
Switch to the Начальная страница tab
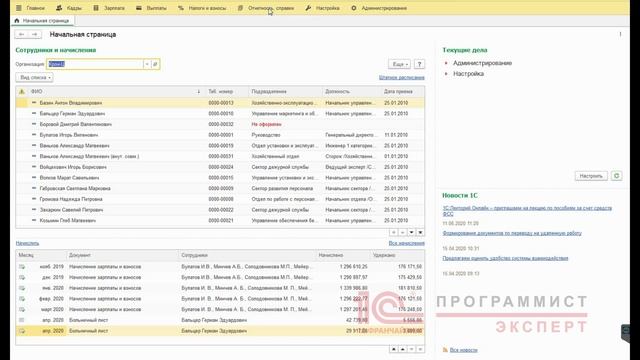coord(42,20)
